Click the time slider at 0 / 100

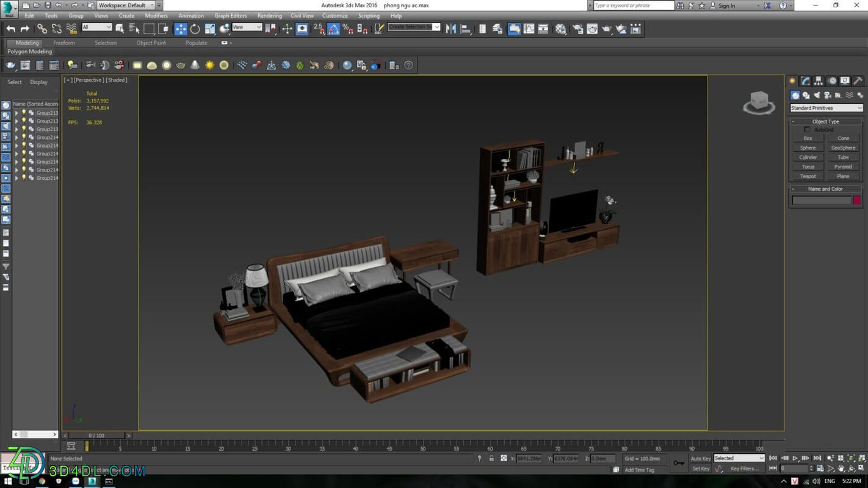(96, 436)
